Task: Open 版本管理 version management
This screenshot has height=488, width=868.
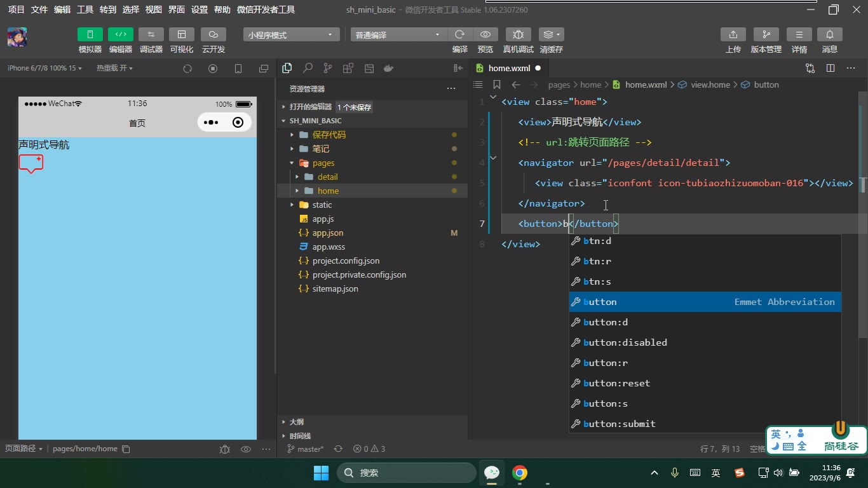Action: [766, 34]
